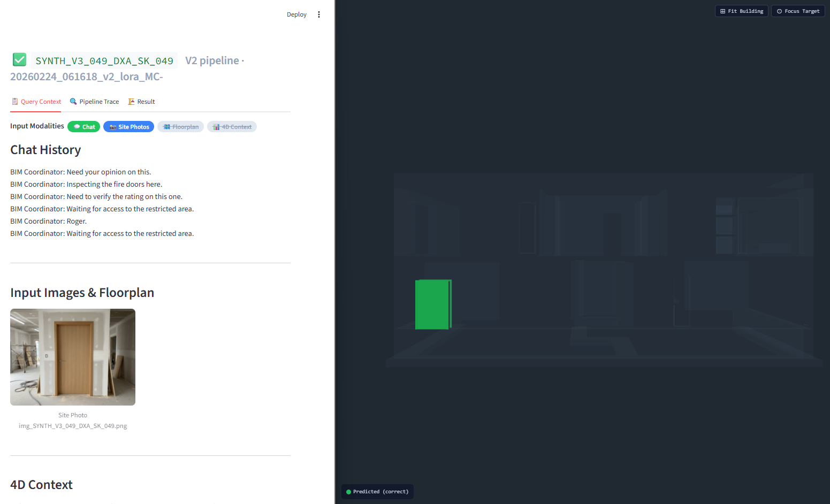Click the Fit Building button
The width and height of the screenshot is (830, 504).
tap(741, 11)
